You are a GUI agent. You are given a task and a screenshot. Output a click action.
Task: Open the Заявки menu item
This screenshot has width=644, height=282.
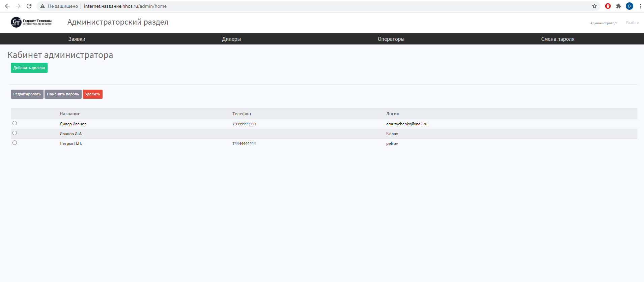(x=77, y=39)
